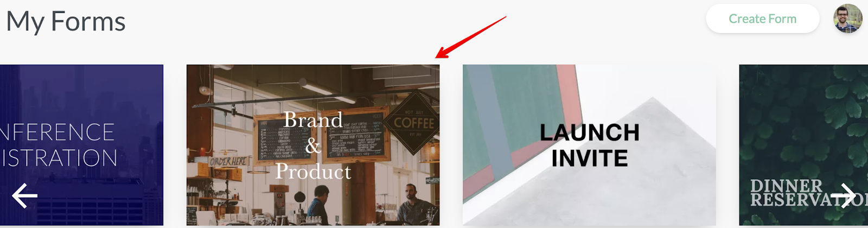Click the Create Form button
Screen dimensions: 868x228
(x=762, y=19)
